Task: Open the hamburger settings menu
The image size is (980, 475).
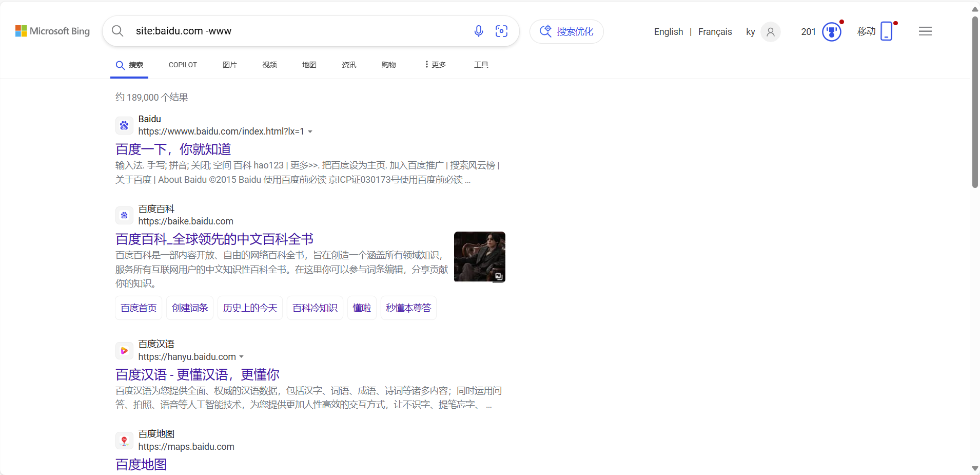Action: point(925,31)
